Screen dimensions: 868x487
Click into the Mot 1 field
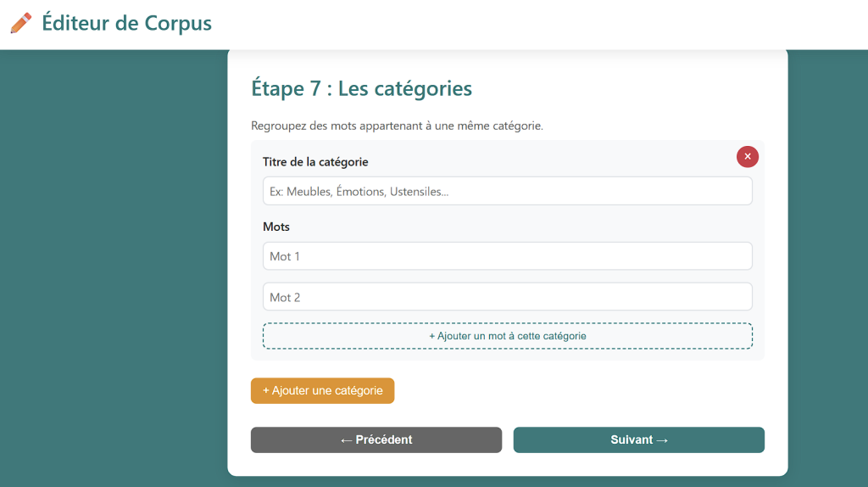click(x=507, y=256)
